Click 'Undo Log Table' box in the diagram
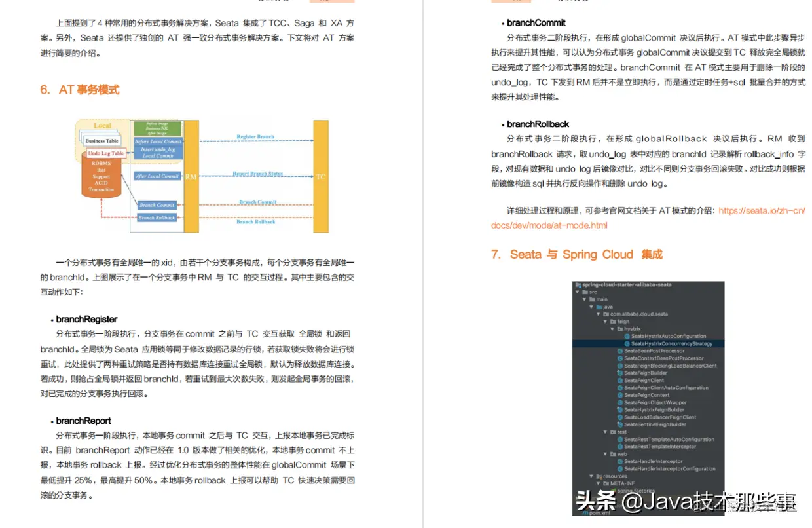 tap(106, 153)
